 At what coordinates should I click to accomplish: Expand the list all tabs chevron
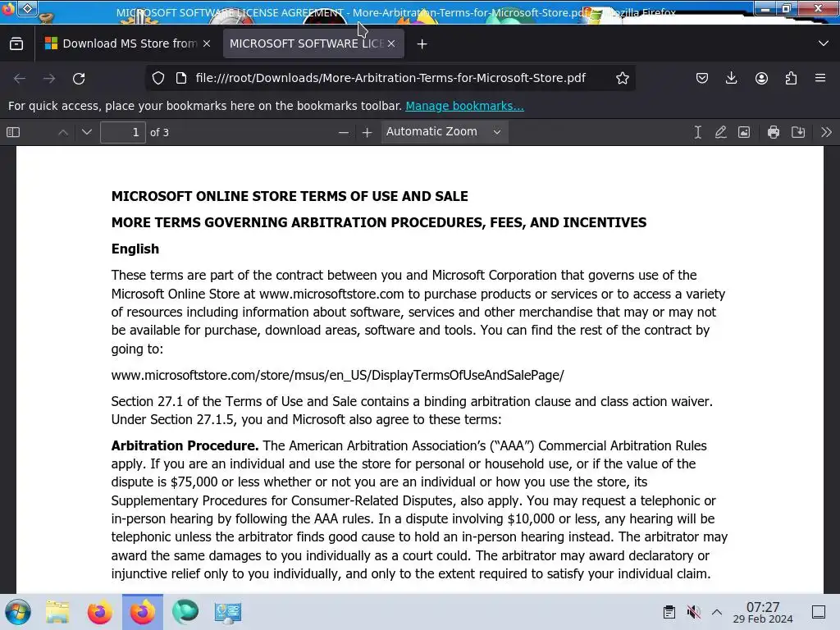click(824, 43)
